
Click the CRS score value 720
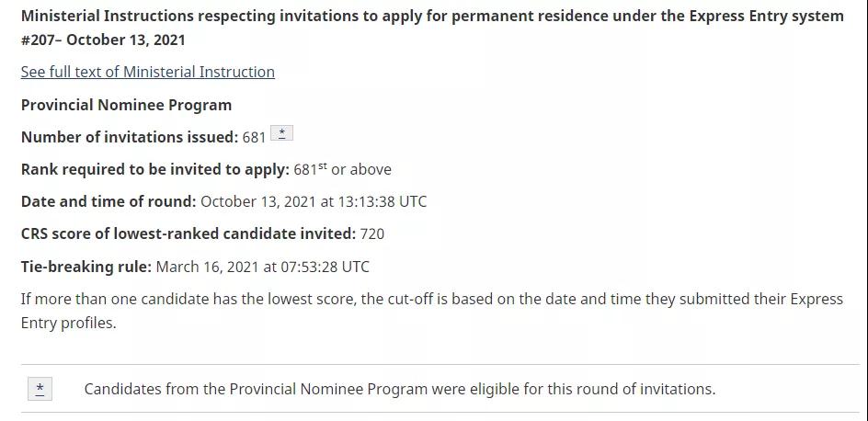click(x=372, y=234)
